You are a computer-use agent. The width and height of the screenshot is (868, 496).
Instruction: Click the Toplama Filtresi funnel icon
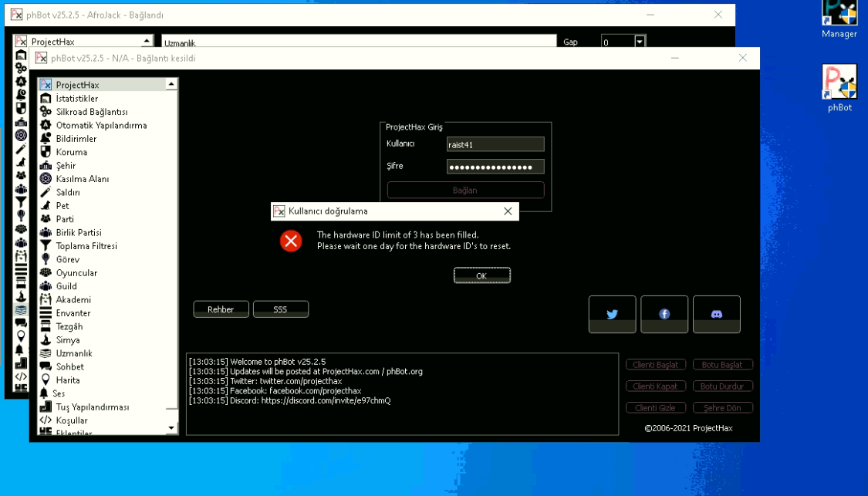click(46, 246)
